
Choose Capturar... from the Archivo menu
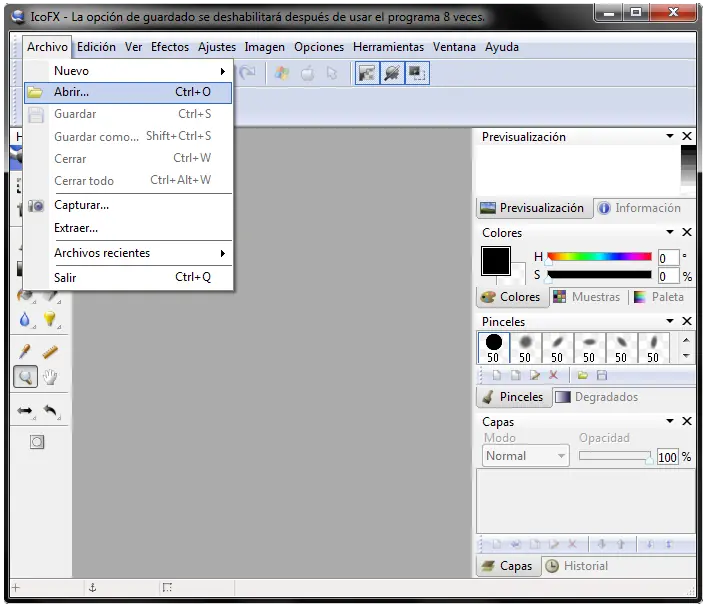click(82, 205)
